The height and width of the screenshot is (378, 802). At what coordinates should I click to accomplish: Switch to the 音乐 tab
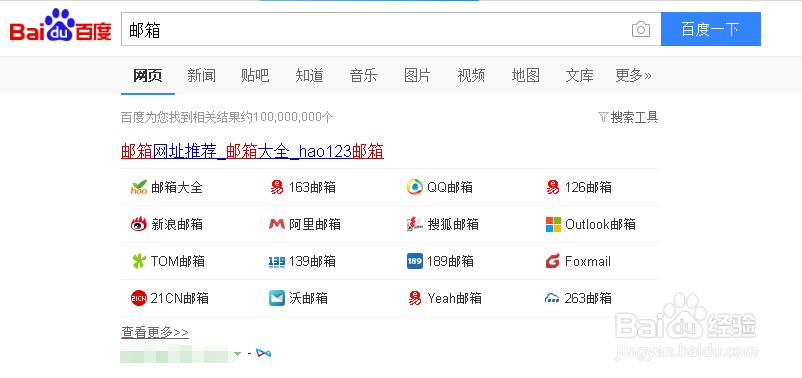click(x=363, y=76)
